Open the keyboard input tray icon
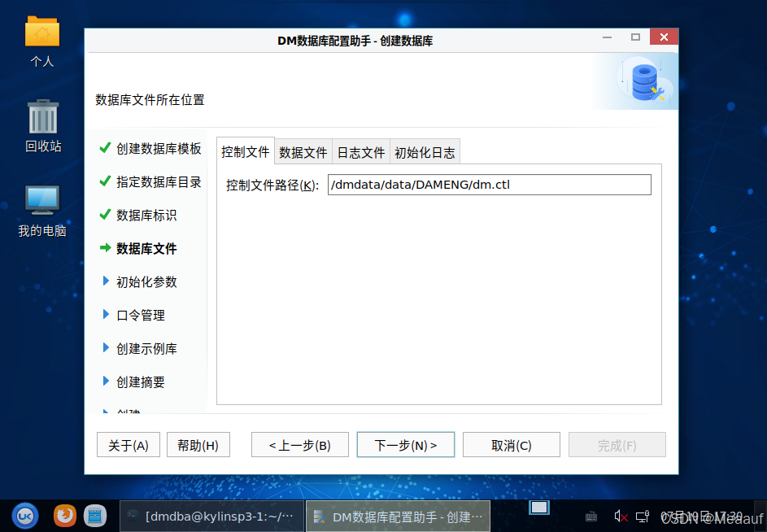The image size is (767, 532). pos(591,517)
